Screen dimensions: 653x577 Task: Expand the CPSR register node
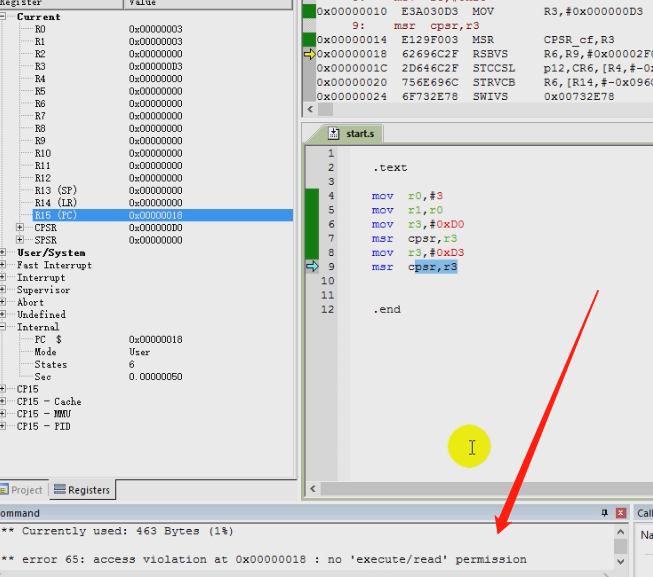coord(21,228)
